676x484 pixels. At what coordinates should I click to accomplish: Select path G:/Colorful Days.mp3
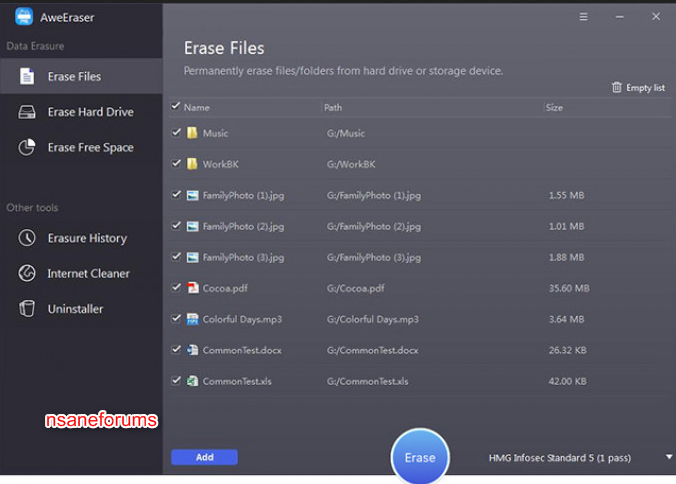(372, 319)
